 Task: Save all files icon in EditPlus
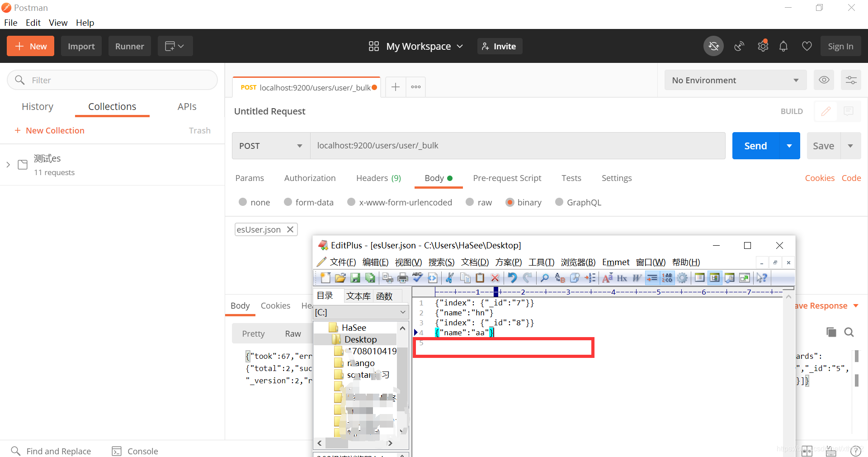[370, 278]
